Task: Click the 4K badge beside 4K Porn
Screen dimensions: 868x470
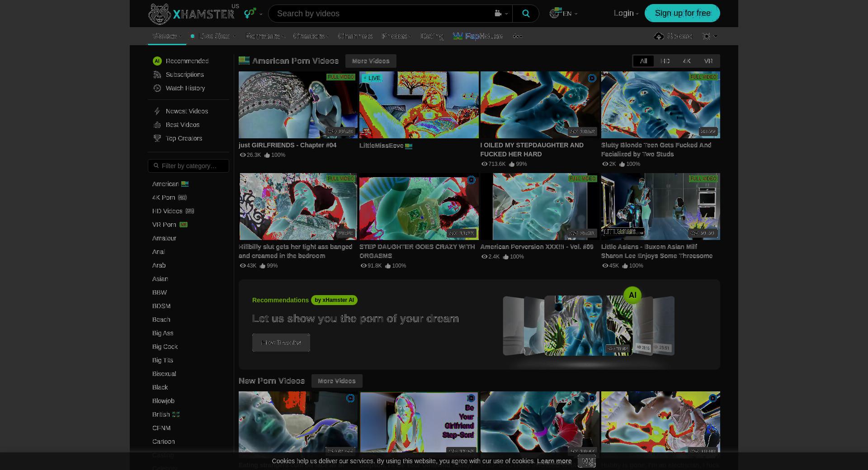Action: coord(182,197)
